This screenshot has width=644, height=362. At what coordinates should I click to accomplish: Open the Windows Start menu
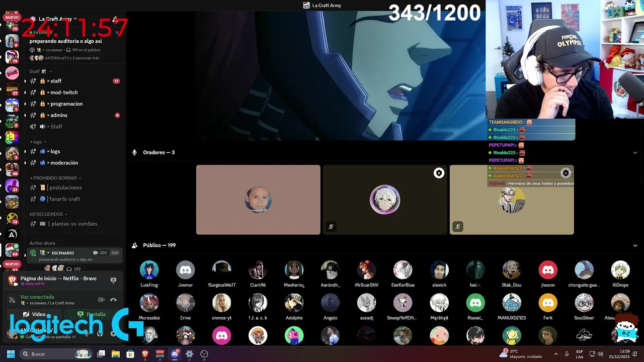click(x=11, y=354)
